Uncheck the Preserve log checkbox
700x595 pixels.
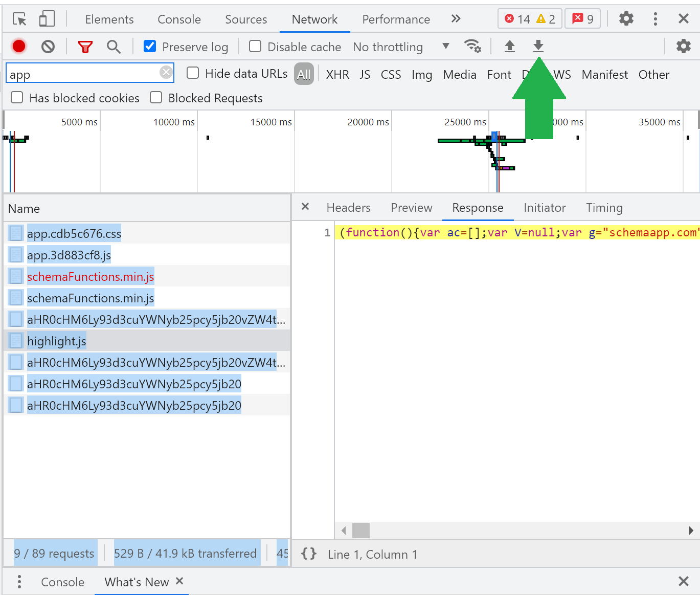[x=150, y=47]
